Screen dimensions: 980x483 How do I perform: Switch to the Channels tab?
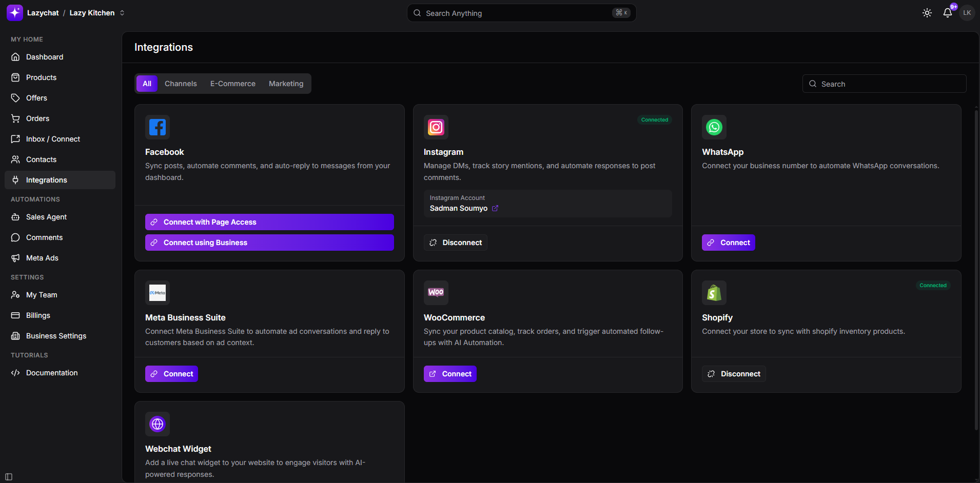click(x=181, y=84)
